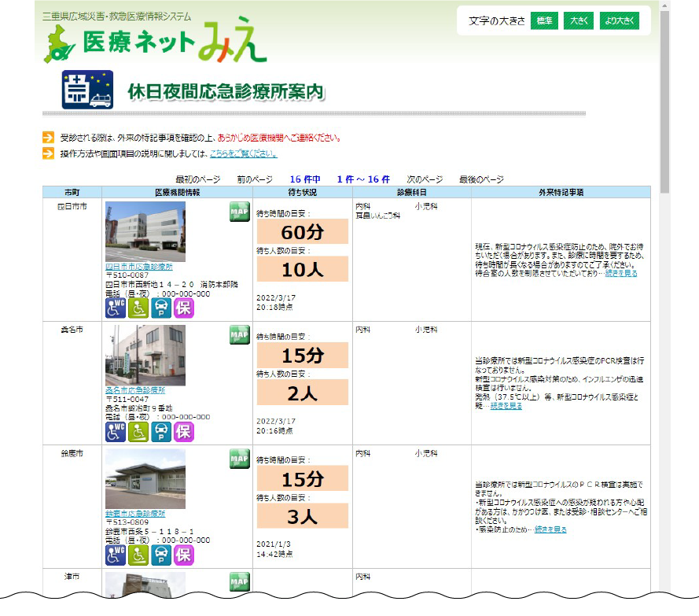Image resolution: width=699 pixels, height=616 pixels.
Task: Click the 2人 waiting count value
Action: [302, 393]
